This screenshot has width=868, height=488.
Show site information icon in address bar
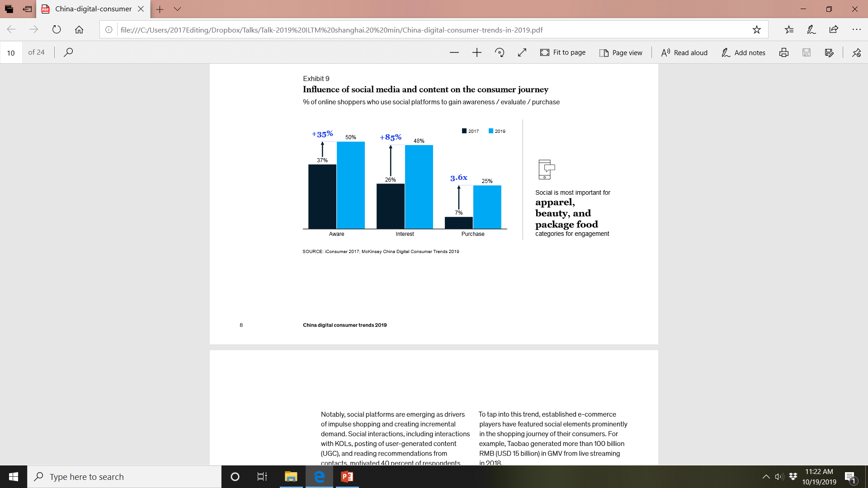coord(109,30)
